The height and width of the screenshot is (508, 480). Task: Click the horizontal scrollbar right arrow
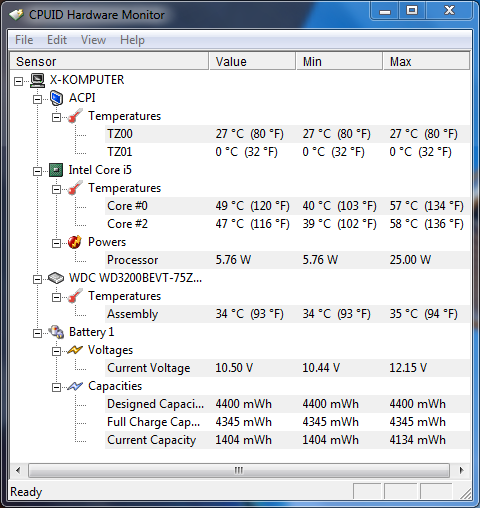point(461,470)
